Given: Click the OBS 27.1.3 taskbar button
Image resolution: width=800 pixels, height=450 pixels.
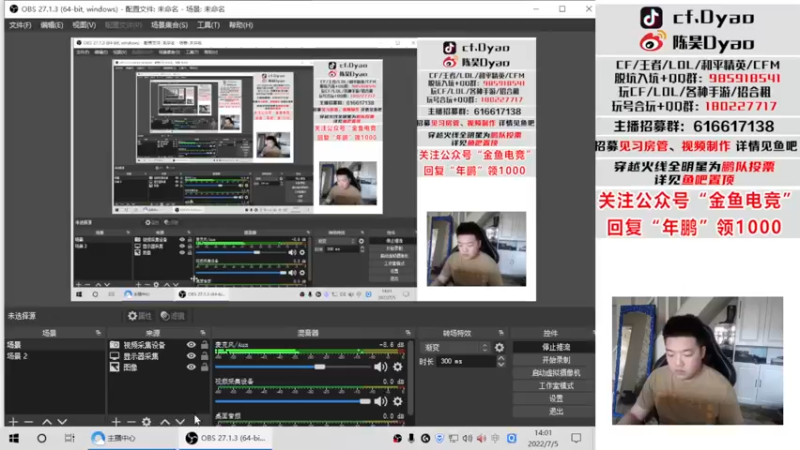Looking at the screenshot, I should (225, 438).
